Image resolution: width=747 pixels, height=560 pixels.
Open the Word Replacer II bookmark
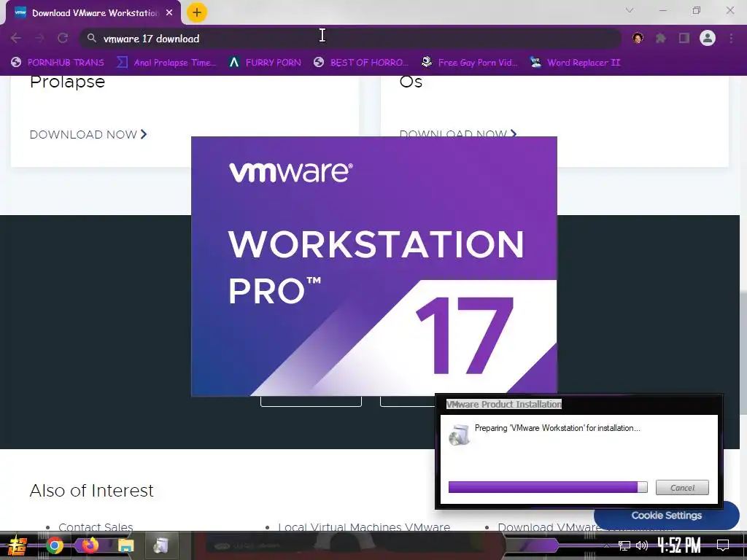(x=576, y=63)
